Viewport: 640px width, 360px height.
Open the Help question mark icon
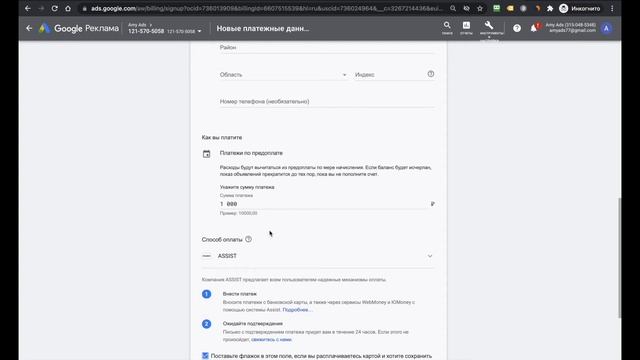point(517,28)
